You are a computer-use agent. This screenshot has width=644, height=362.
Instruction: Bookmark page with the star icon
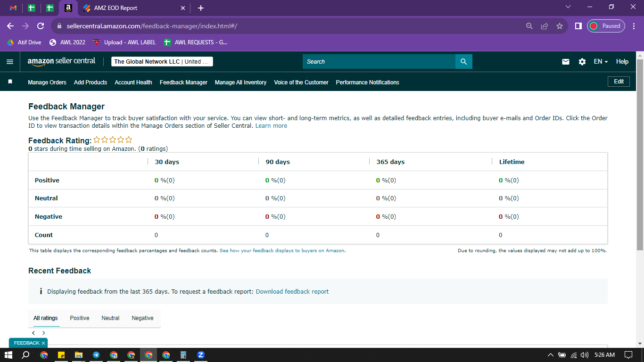tap(560, 26)
